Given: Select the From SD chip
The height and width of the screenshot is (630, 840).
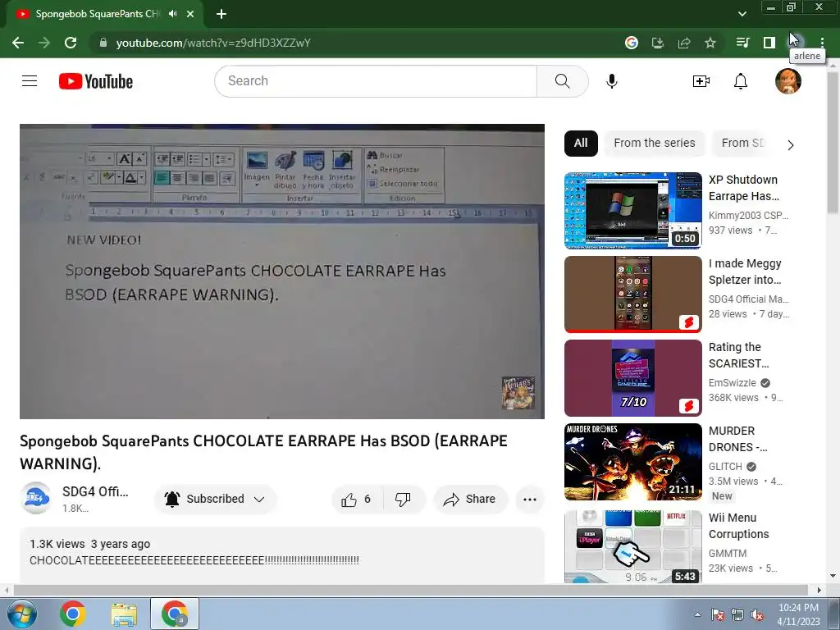Looking at the screenshot, I should [x=742, y=143].
